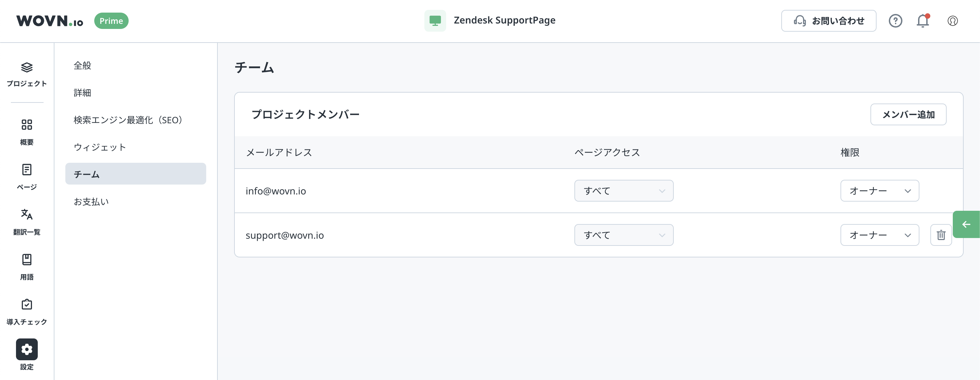Click the お問い合わせ contact button

[829, 21]
